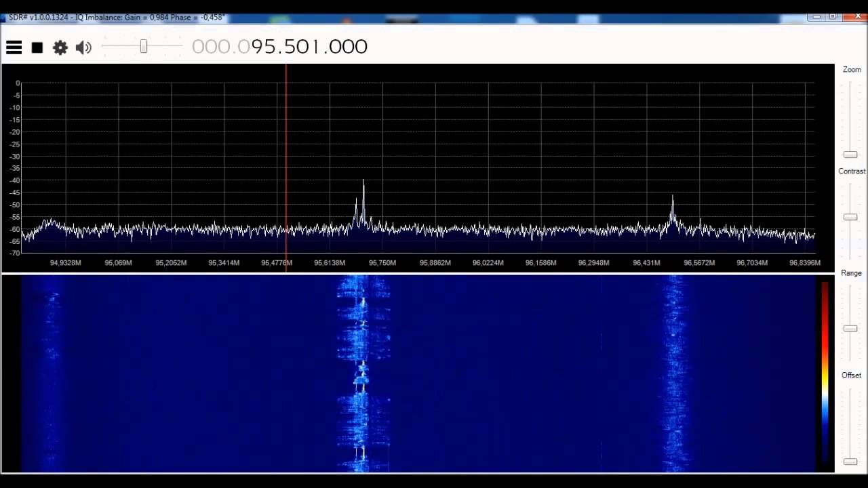Click the 96,8396M frequency axis label
Image resolution: width=868 pixels, height=488 pixels.
coord(805,262)
